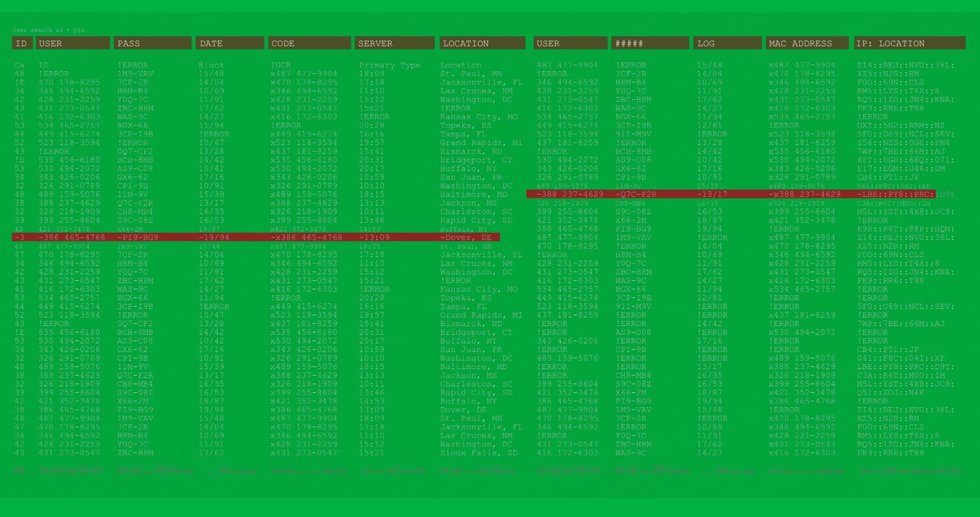Screen dimensions: 980x517
Task: Click the 'Primary Type' cell
Action: coord(390,65)
